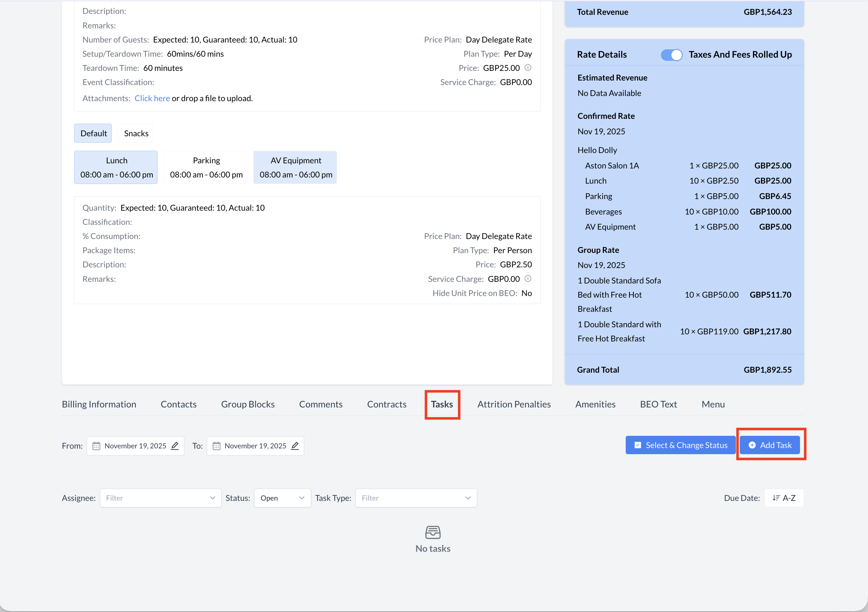Select the Snacks package chip
This screenshot has height=612, width=868.
point(136,133)
